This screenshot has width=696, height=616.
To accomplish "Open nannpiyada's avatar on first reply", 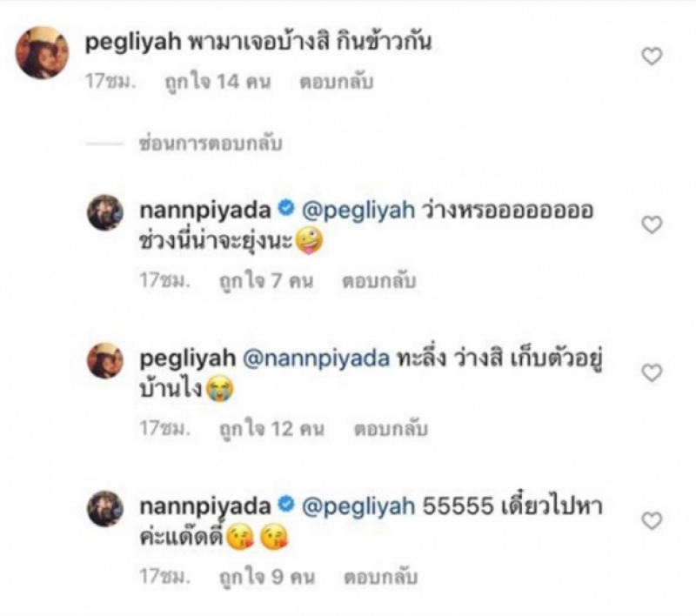I will click(x=105, y=212).
